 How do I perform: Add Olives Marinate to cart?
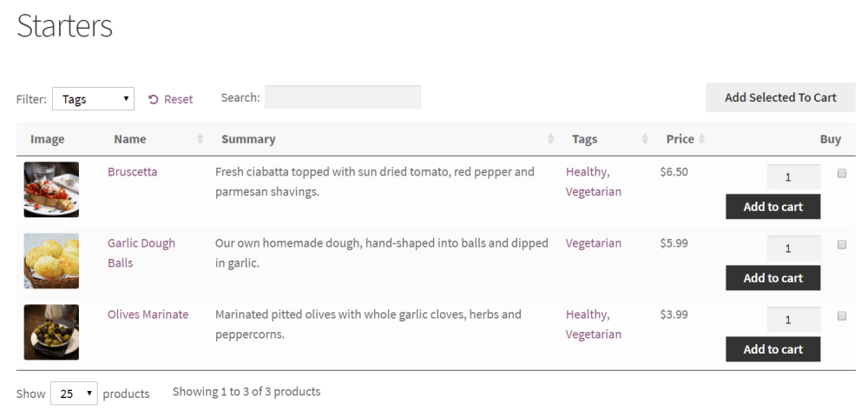pos(773,349)
